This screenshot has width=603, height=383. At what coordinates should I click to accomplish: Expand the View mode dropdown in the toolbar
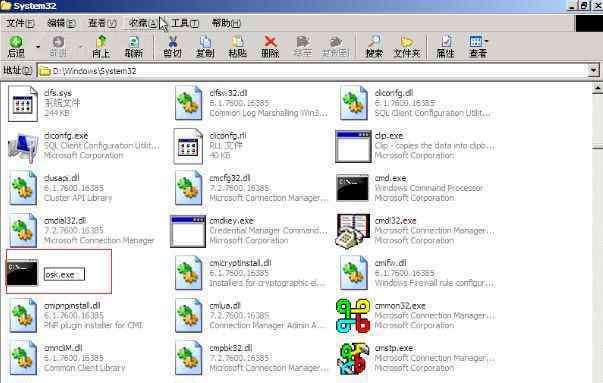487,41
